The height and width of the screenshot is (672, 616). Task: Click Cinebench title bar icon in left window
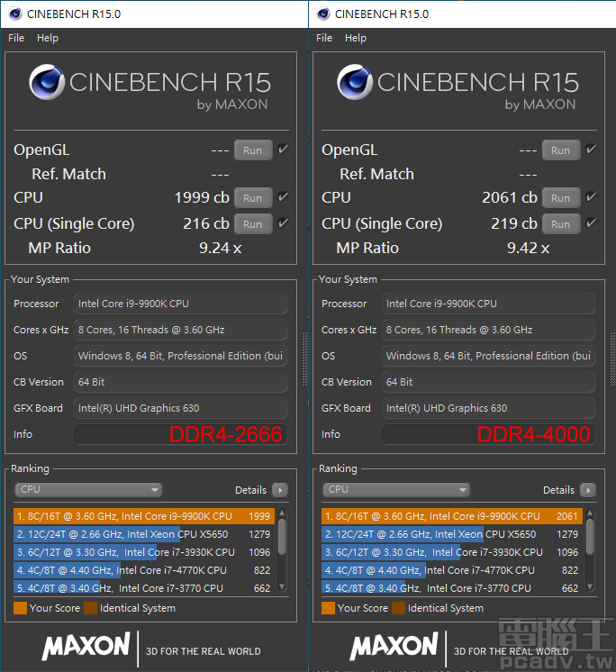point(15,14)
